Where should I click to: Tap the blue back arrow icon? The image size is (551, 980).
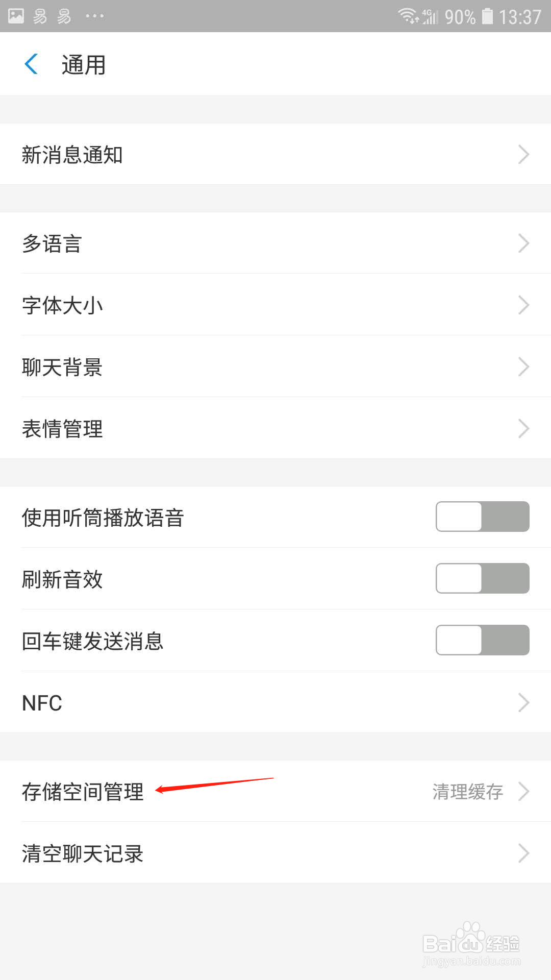31,64
